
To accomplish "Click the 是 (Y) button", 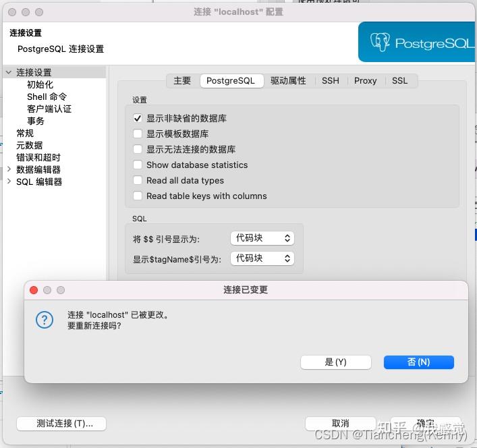I will click(336, 362).
